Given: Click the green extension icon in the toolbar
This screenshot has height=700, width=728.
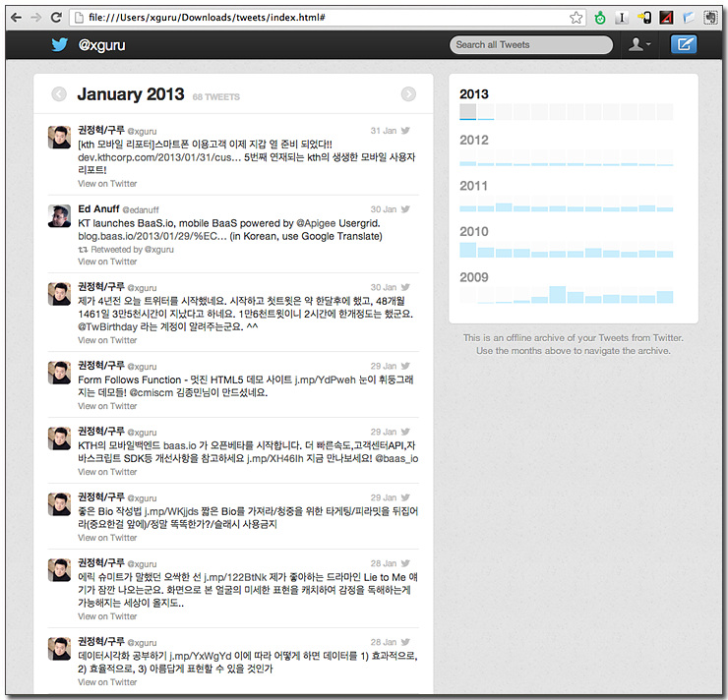Looking at the screenshot, I should click(x=600, y=18).
